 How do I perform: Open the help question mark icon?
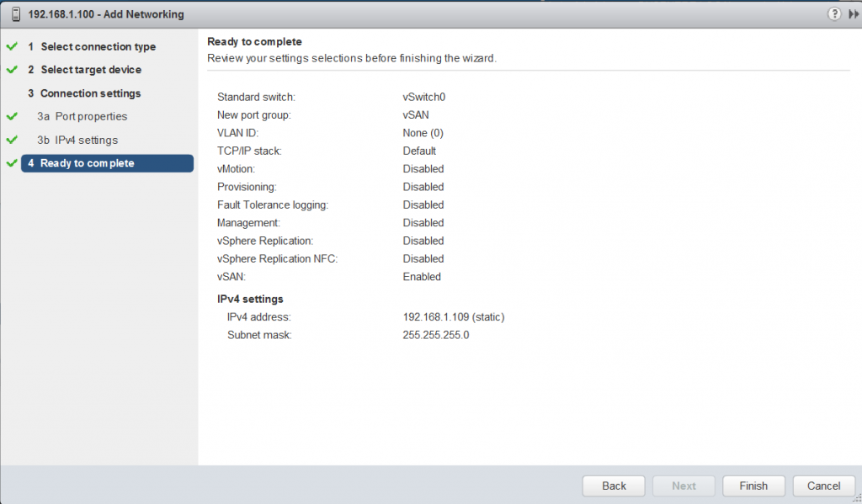click(x=834, y=13)
